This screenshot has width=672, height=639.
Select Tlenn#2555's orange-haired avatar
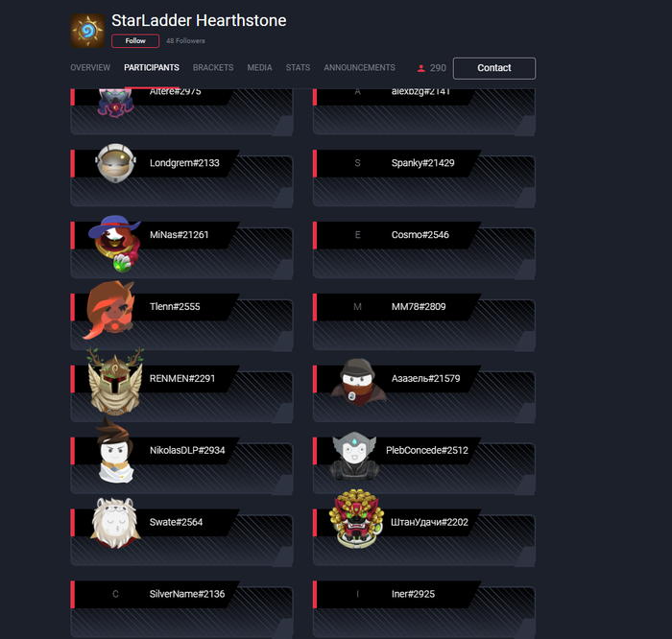(x=110, y=310)
